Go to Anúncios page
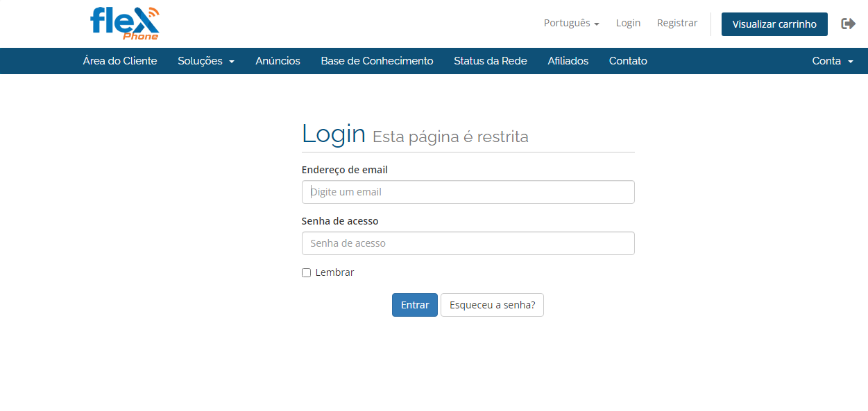Viewport: 868px width, 411px height. click(x=278, y=61)
